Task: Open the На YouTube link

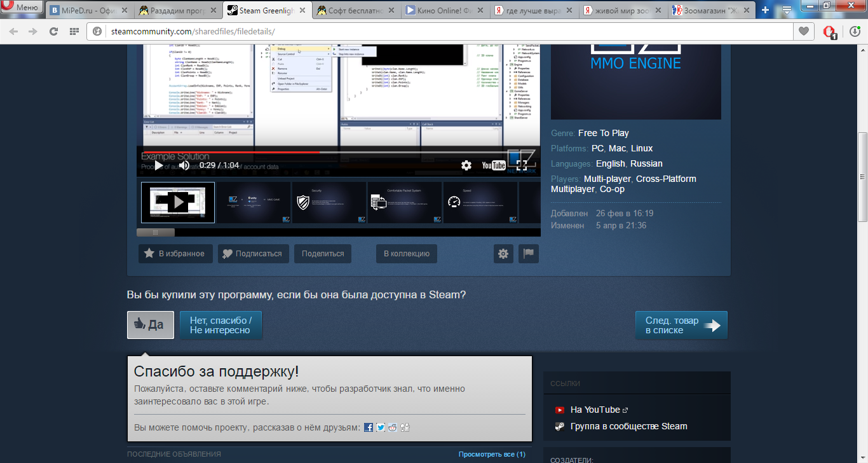Action: coord(595,410)
